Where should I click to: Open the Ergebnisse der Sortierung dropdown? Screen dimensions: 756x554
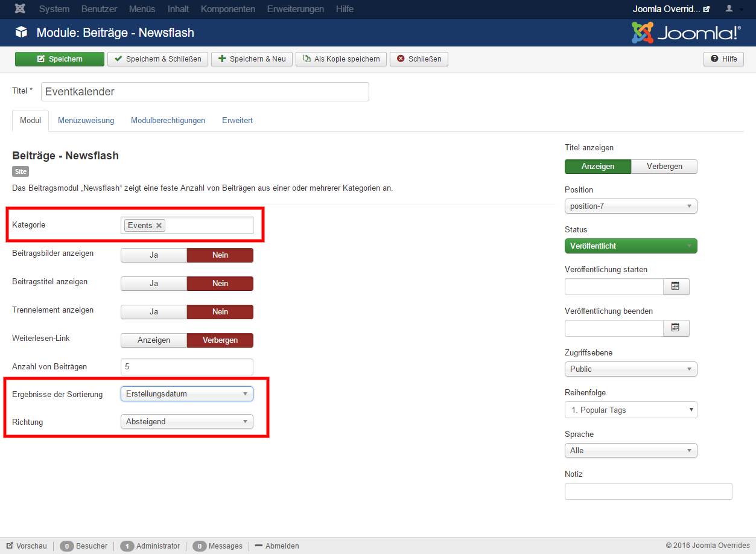click(x=186, y=394)
